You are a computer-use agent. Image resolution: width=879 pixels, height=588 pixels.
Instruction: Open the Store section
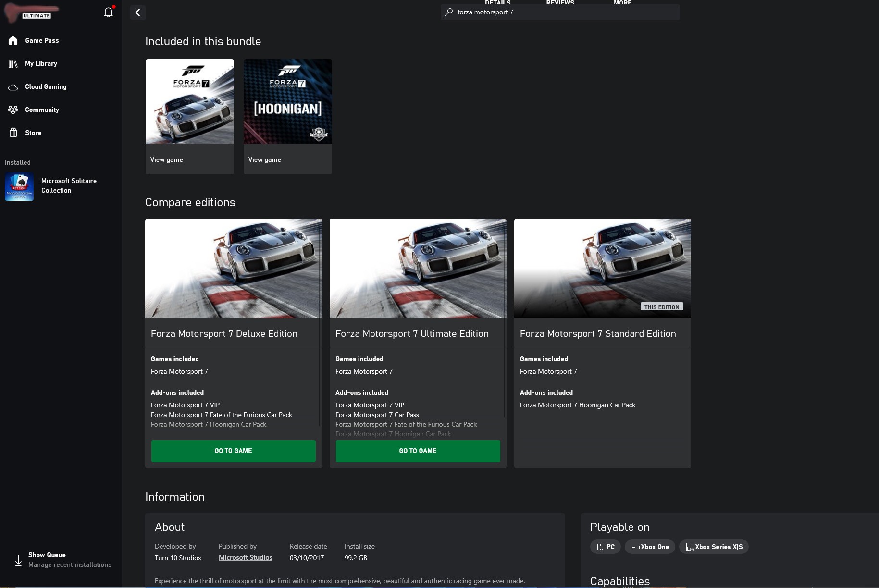[33, 133]
